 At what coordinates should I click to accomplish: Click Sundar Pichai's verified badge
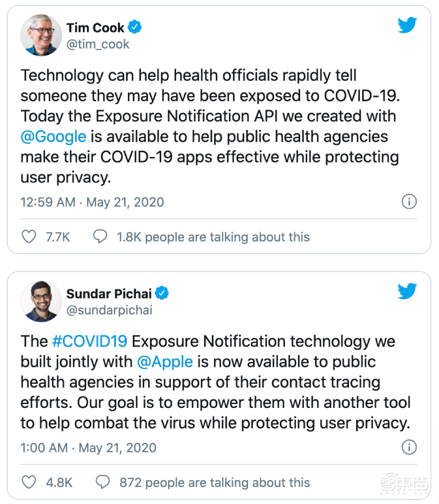pyautogui.click(x=162, y=293)
